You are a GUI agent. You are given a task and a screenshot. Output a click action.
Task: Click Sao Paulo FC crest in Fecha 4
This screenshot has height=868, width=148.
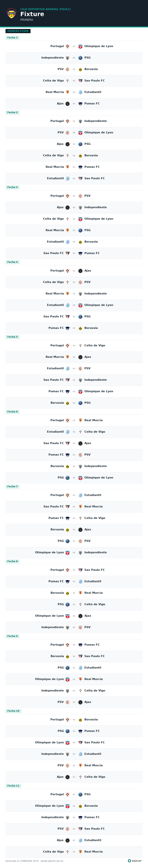68,317
